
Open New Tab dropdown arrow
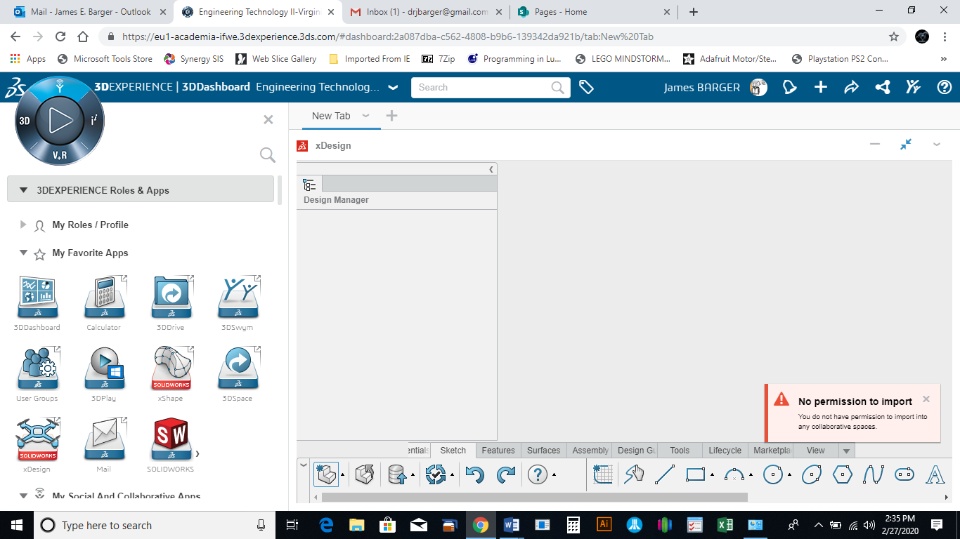click(x=366, y=116)
